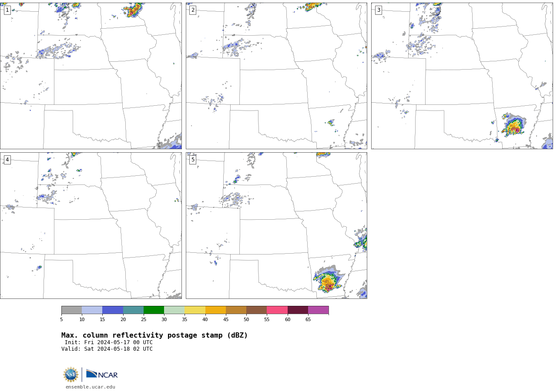Screen dimensions: 557x392
Task: Click the panel number 1 label
Action: point(7,10)
